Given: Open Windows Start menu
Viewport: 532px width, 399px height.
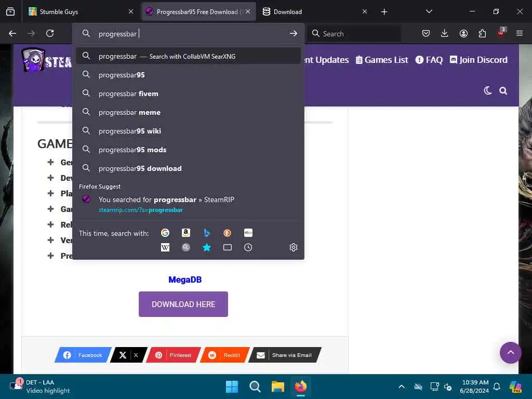Looking at the screenshot, I should (232, 387).
